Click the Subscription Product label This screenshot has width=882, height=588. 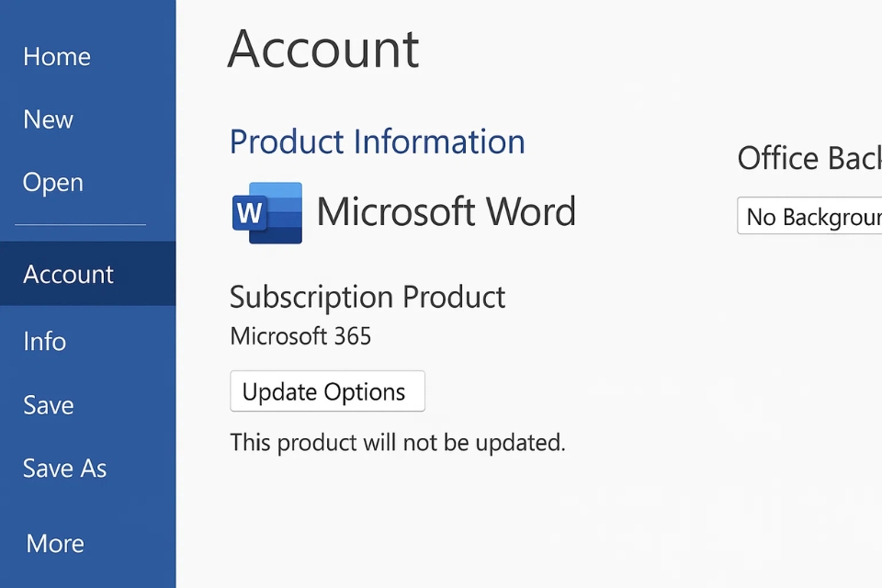(x=367, y=297)
